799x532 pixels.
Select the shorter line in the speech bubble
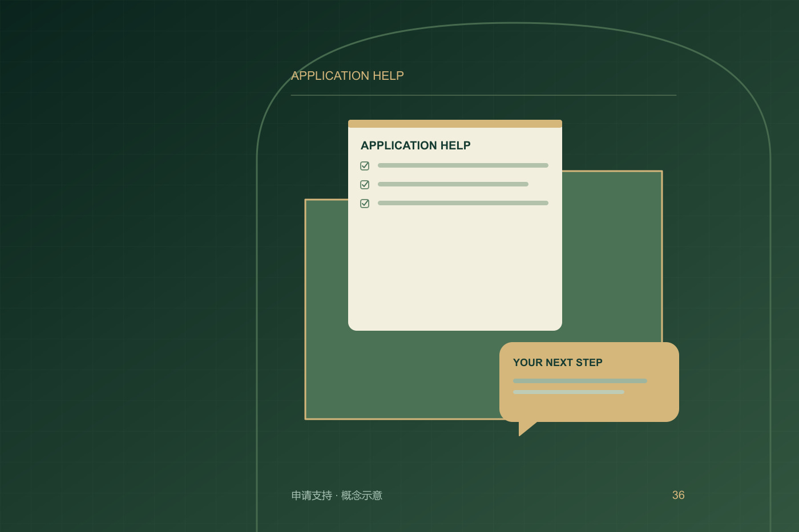coord(568,392)
